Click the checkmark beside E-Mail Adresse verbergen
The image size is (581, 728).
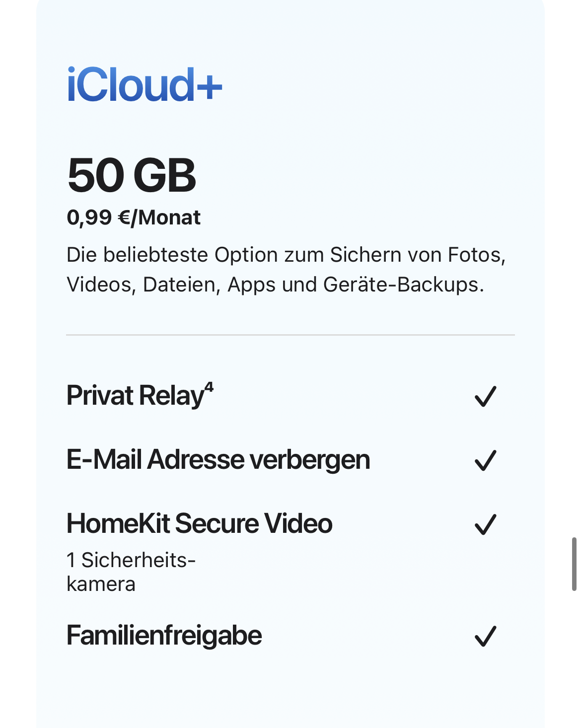pyautogui.click(x=485, y=460)
